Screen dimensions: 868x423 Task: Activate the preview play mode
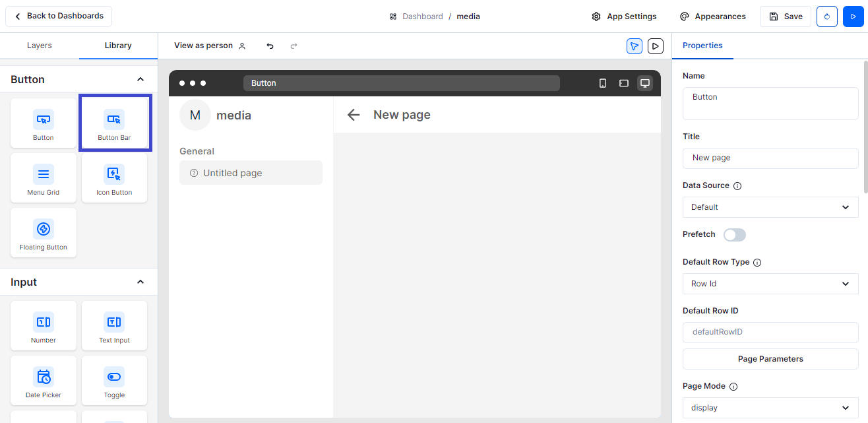655,46
